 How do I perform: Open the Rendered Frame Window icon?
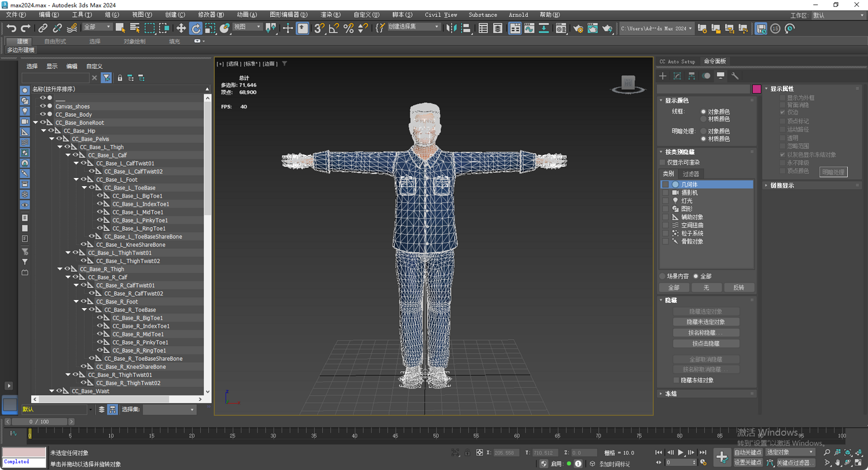tap(593, 28)
